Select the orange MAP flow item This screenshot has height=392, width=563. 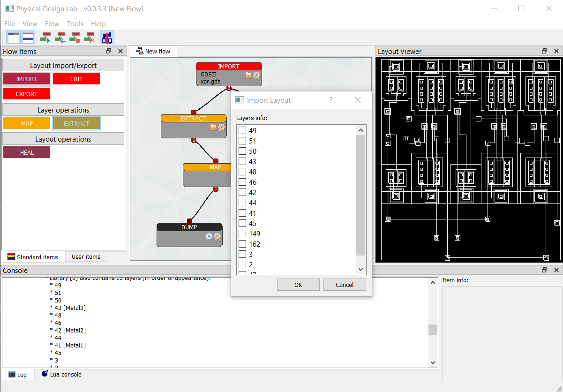pos(27,123)
